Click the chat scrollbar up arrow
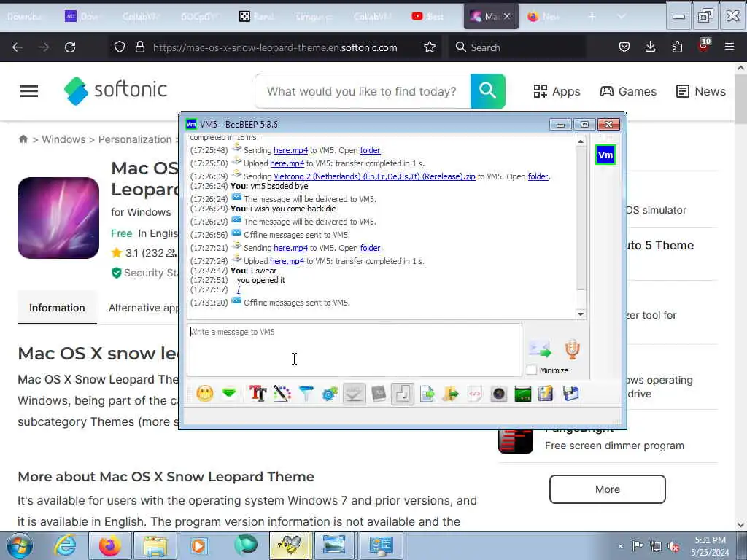The height and width of the screenshot is (560, 747). [x=580, y=141]
